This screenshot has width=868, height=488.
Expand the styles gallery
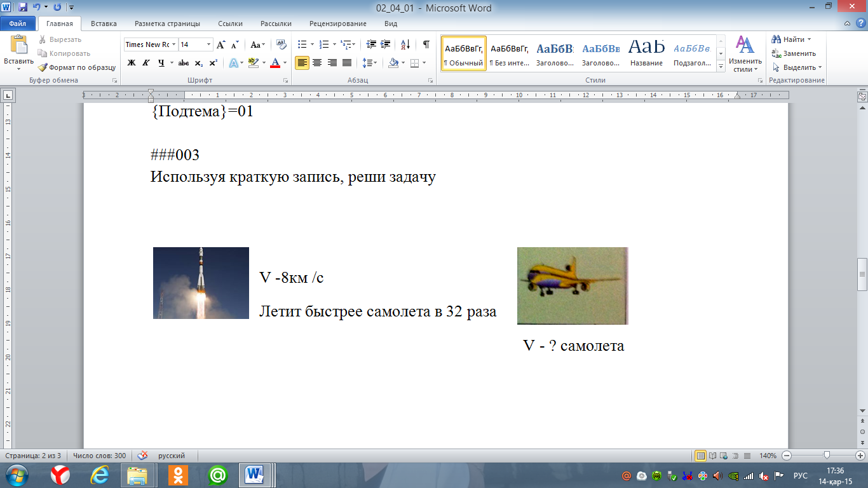pyautogui.click(x=721, y=66)
